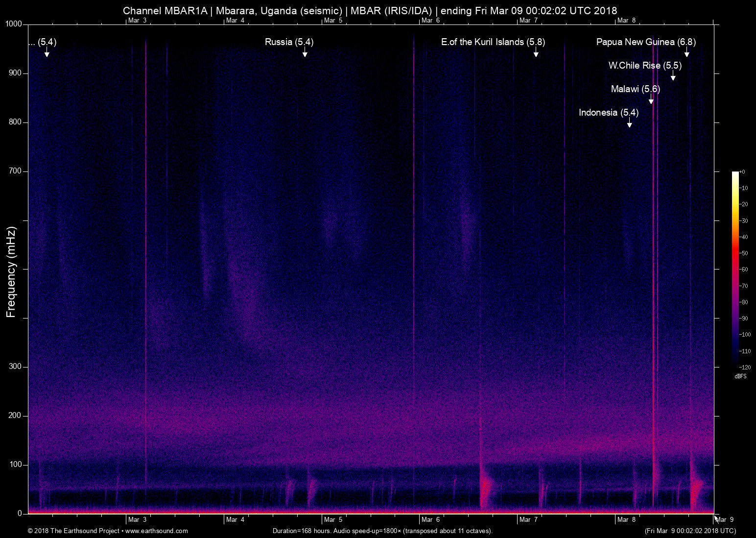The image size is (756, 538).
Task: Click the arrow marker under Papua New Guinea (6.8)
Action: pyautogui.click(x=686, y=53)
